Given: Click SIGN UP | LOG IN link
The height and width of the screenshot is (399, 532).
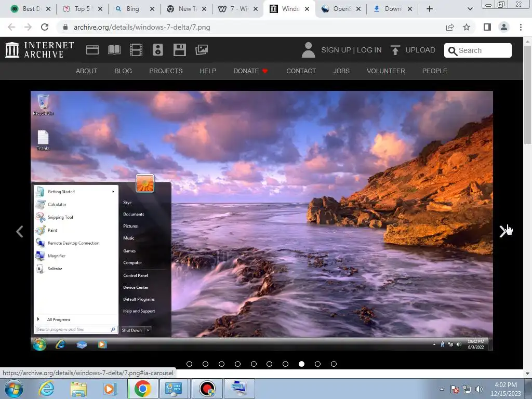Looking at the screenshot, I should 351,50.
